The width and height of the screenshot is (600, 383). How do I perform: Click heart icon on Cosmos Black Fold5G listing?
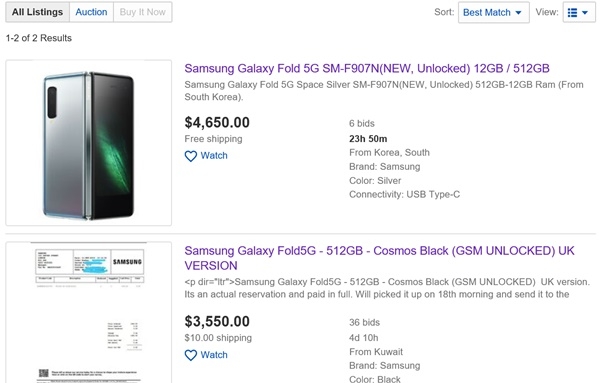click(191, 355)
